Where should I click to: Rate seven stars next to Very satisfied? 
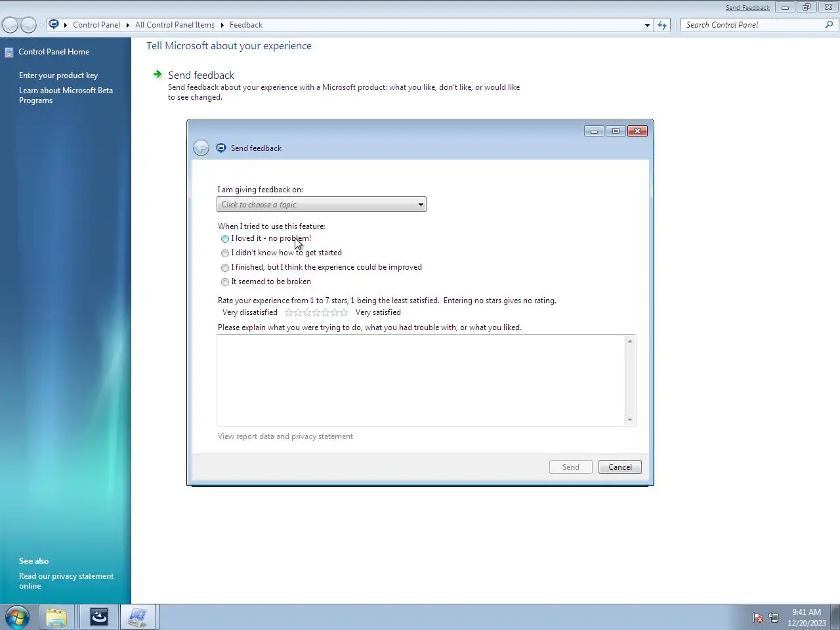point(344,312)
